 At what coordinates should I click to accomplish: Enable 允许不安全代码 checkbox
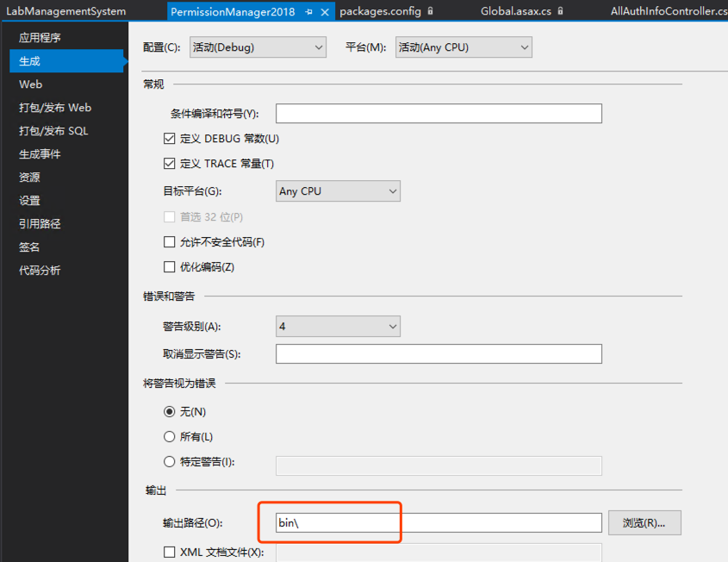(170, 242)
